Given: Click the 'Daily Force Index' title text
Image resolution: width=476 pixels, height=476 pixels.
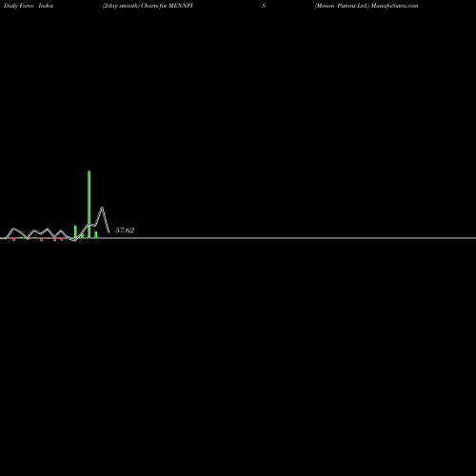Looking at the screenshot, I should coord(29,6).
